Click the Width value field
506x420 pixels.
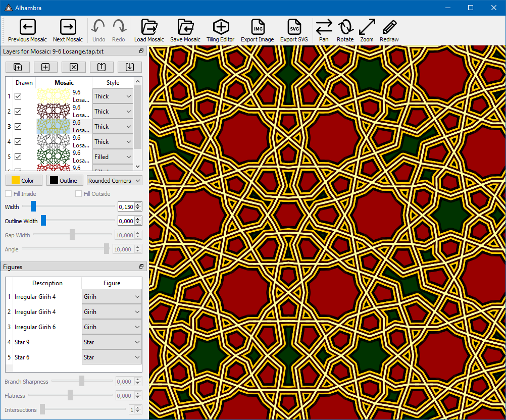coord(126,207)
